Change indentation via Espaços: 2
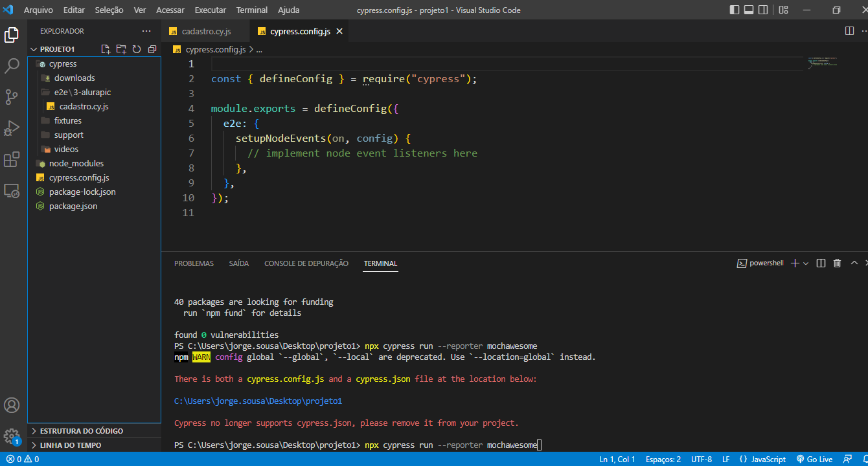This screenshot has width=868, height=466. click(x=663, y=459)
